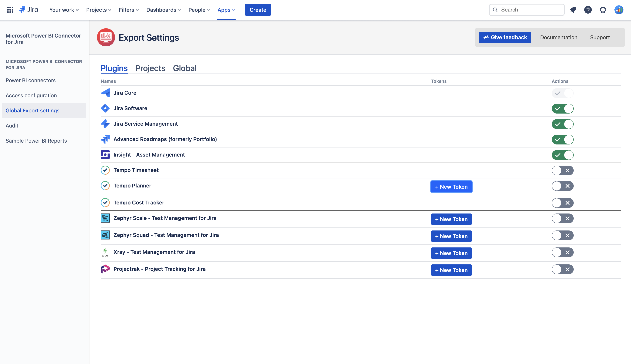Enable the Zephyr Squad toggle
This screenshot has height=364, width=631.
click(x=563, y=236)
